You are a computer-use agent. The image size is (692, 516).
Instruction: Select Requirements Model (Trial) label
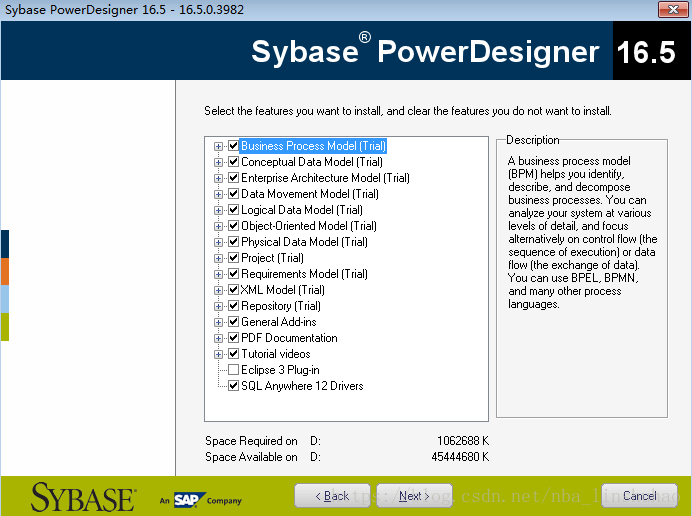(305, 274)
